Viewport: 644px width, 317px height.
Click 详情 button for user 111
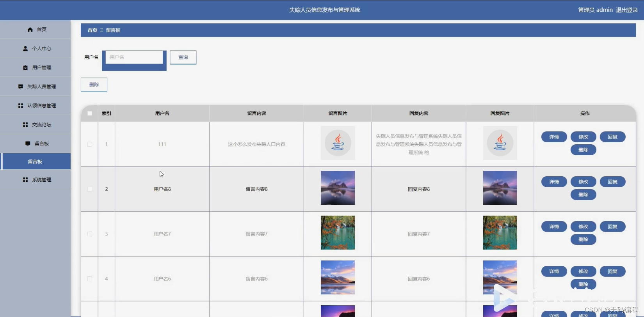(x=554, y=137)
